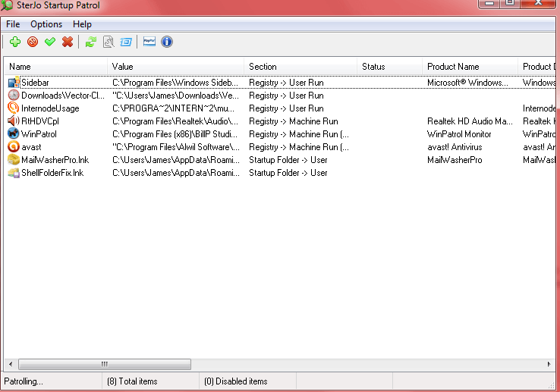This screenshot has width=560, height=392.
Task: Sort by the Section column header
Action: [x=300, y=67]
